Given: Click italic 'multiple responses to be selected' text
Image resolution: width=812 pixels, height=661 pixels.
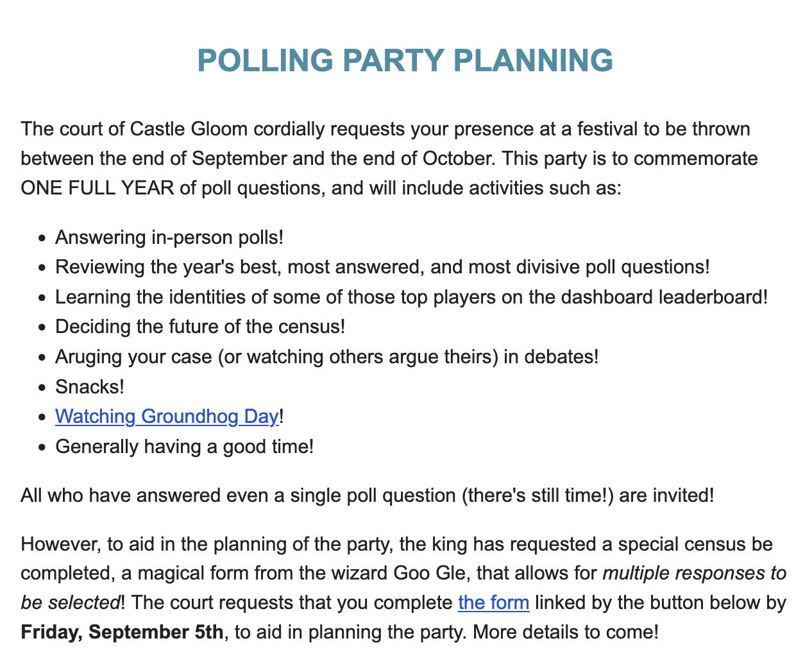Looking at the screenshot, I should [x=694, y=573].
